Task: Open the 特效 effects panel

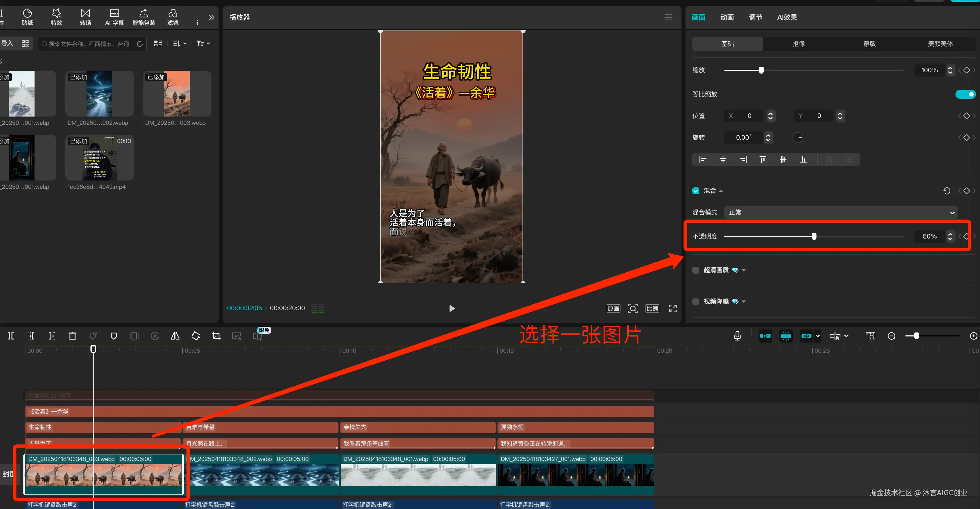Action: tap(56, 17)
